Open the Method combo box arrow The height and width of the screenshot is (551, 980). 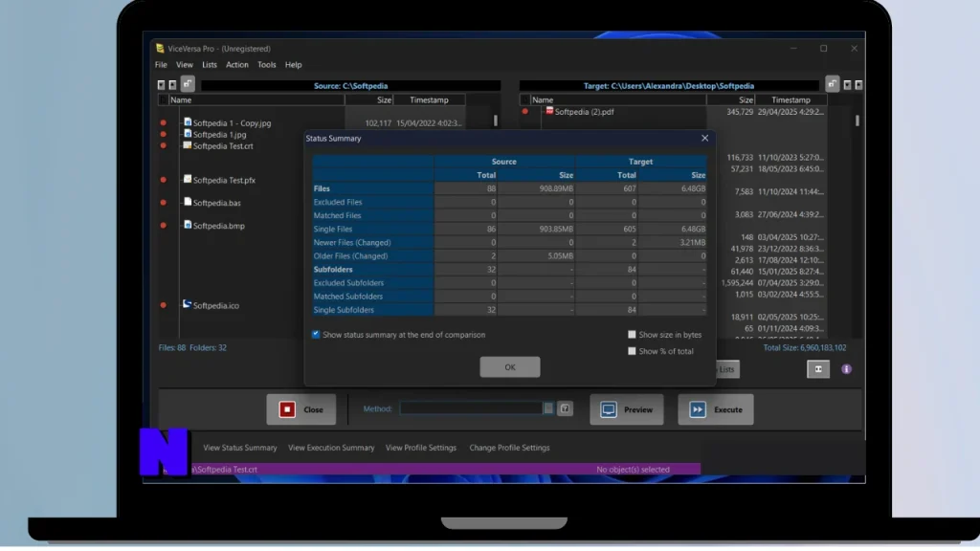(548, 408)
